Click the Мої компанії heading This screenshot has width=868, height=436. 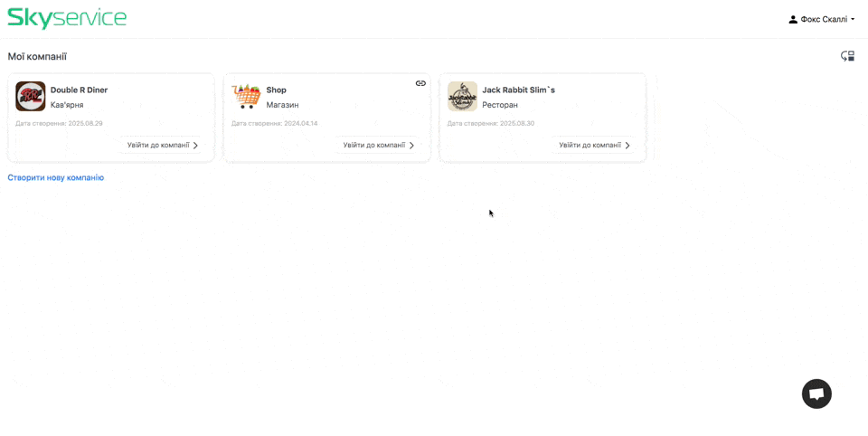coord(37,56)
